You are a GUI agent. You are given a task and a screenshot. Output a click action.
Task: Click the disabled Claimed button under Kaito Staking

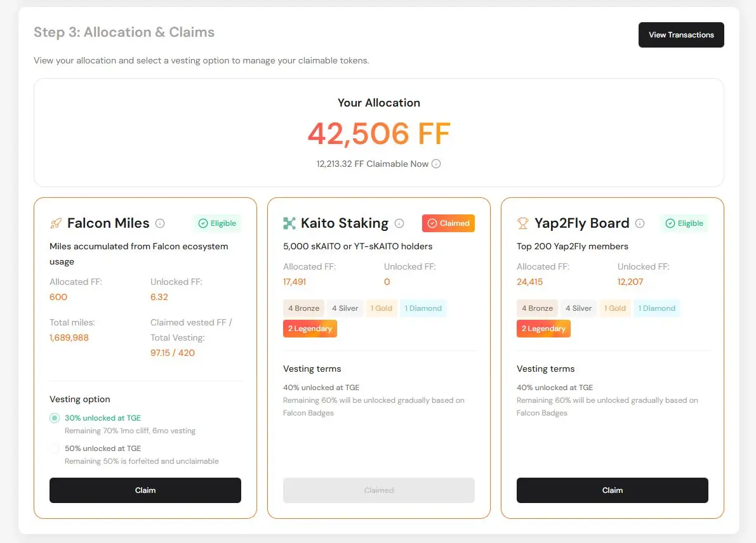(379, 490)
